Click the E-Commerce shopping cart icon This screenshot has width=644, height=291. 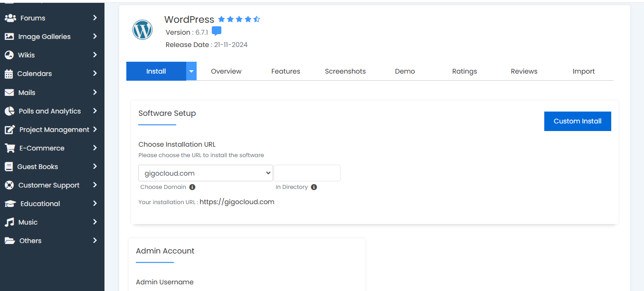(x=9, y=148)
